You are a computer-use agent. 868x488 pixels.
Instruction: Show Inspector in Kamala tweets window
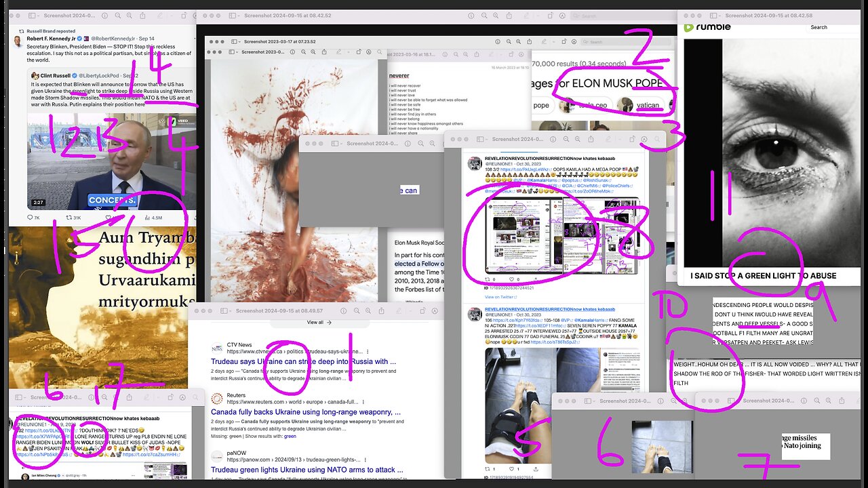tap(553, 139)
